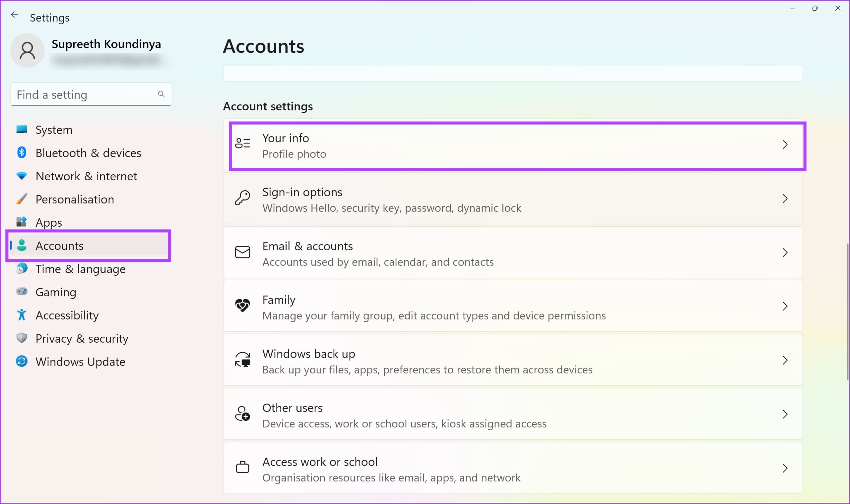
Task: Click 'Windows Hello, security key' description
Action: tap(392, 208)
